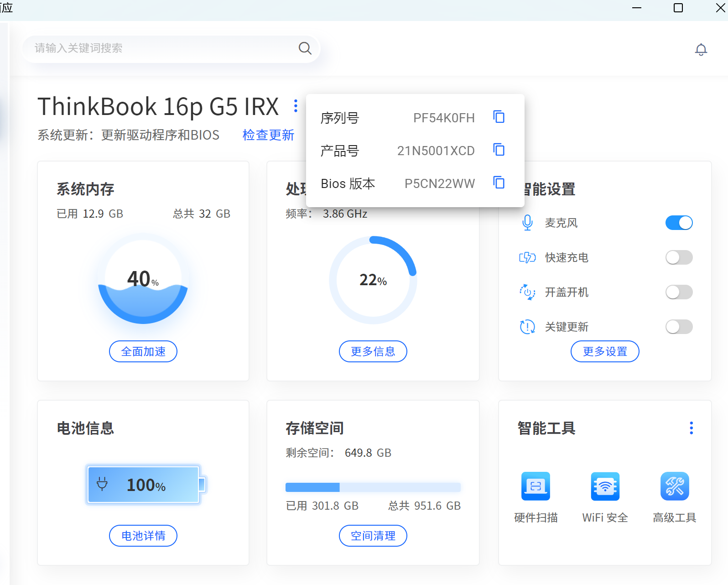The width and height of the screenshot is (728, 585).
Task: Click product number value 21N5001XCD
Action: click(x=436, y=151)
